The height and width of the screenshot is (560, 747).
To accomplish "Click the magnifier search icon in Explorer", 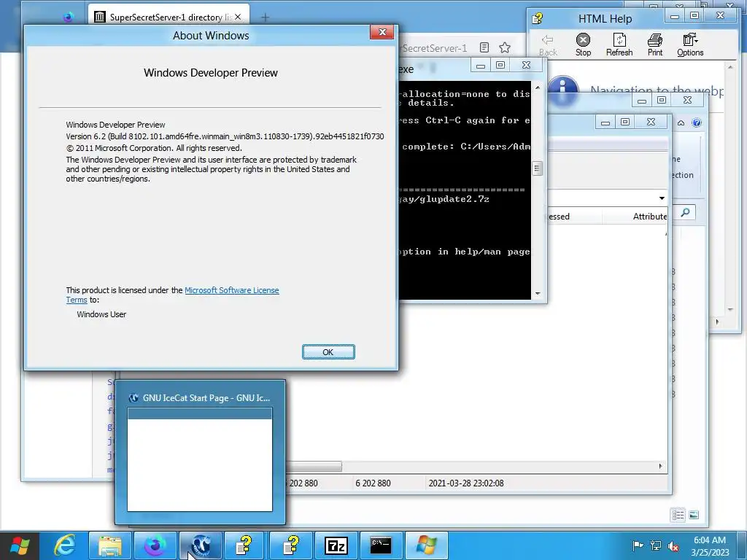I will (x=685, y=212).
